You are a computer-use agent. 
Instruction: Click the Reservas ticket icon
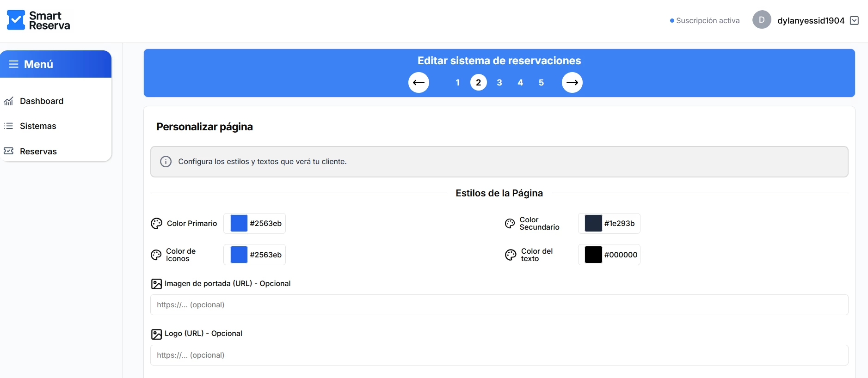[8, 151]
